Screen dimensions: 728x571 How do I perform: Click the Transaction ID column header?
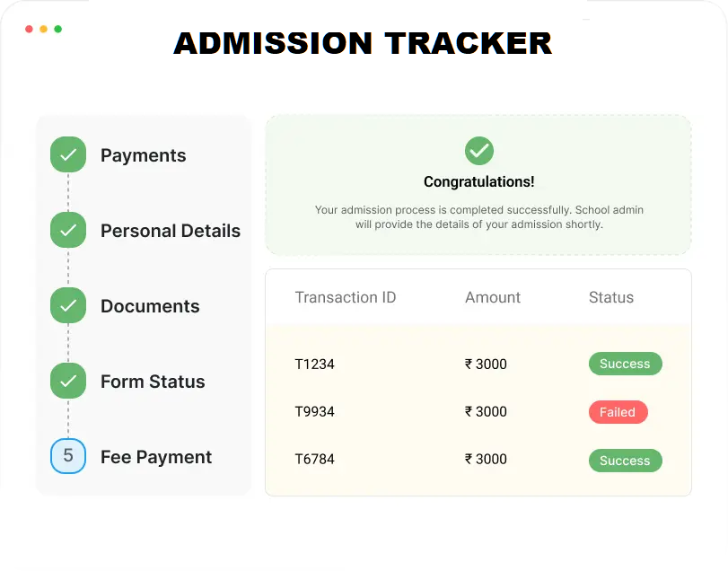(345, 297)
